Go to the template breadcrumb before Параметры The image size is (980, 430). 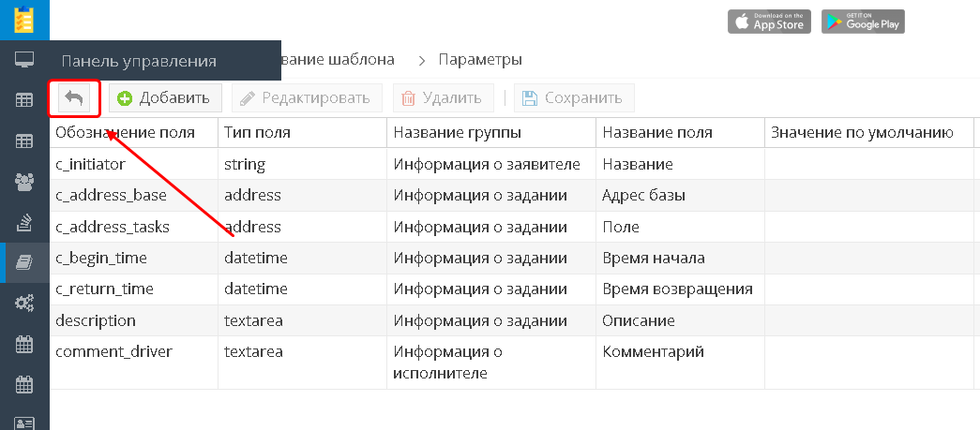pyautogui.click(x=338, y=59)
